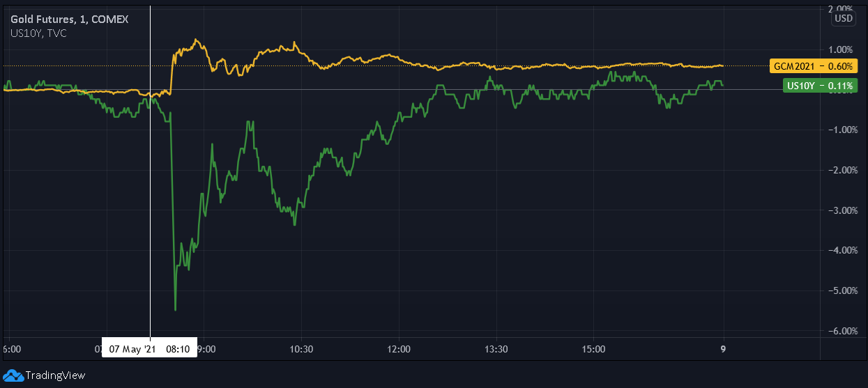The height and width of the screenshot is (388, 868).
Task: Click the 13:30 time axis label
Action: point(495,348)
